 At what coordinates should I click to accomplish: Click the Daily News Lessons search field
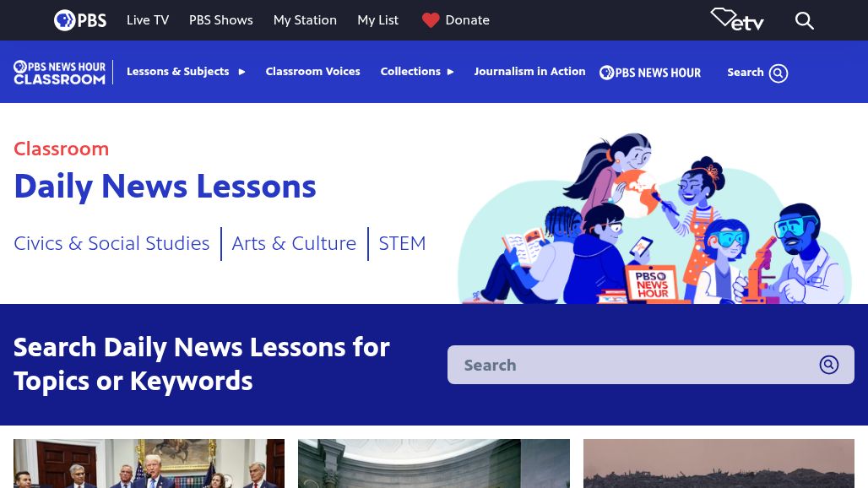(x=650, y=365)
